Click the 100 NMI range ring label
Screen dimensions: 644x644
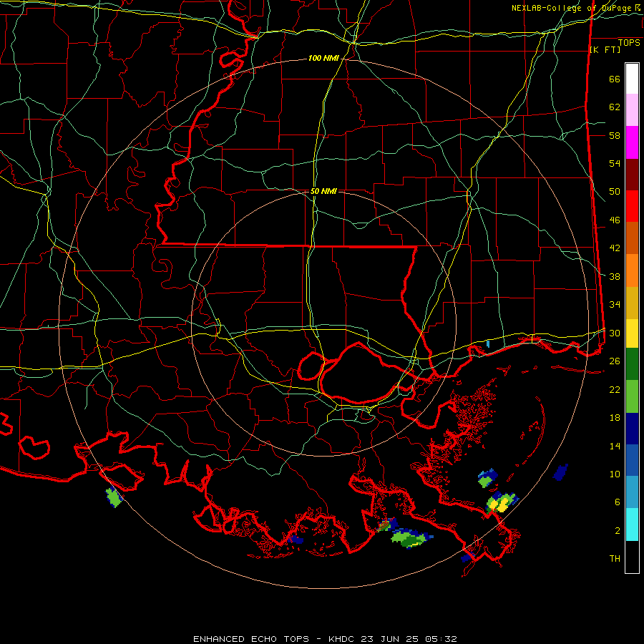pos(323,59)
